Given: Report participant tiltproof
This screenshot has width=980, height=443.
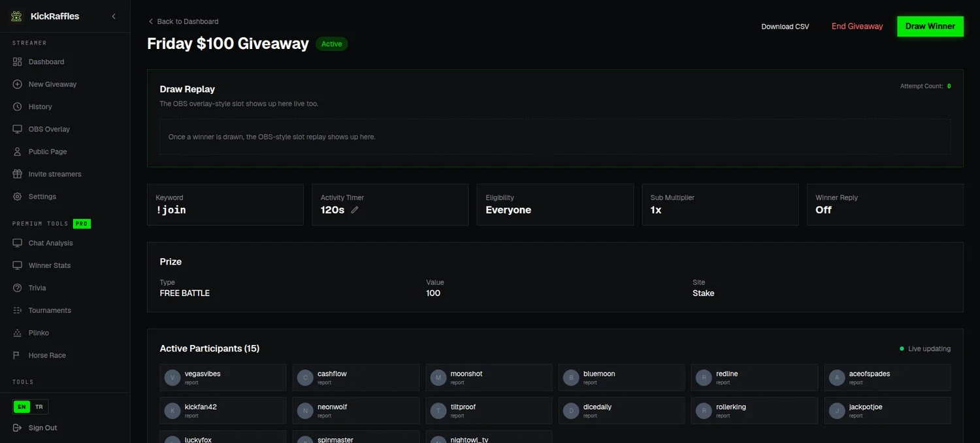Looking at the screenshot, I should [x=457, y=416].
